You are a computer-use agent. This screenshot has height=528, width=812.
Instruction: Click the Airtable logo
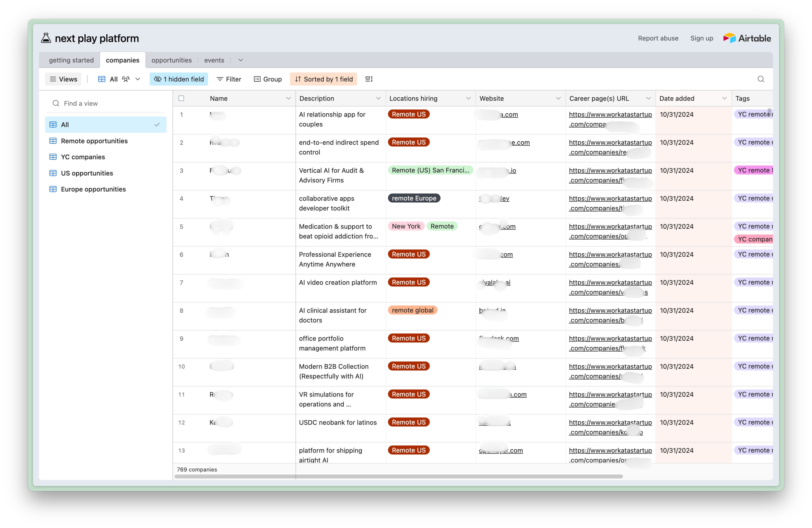pos(747,38)
